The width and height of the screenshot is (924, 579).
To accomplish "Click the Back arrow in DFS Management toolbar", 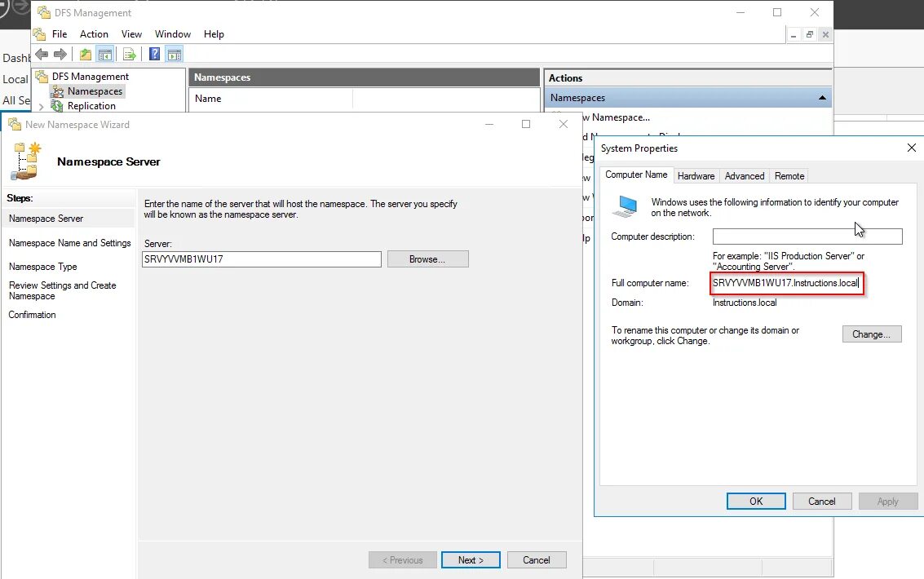I will click(x=42, y=55).
